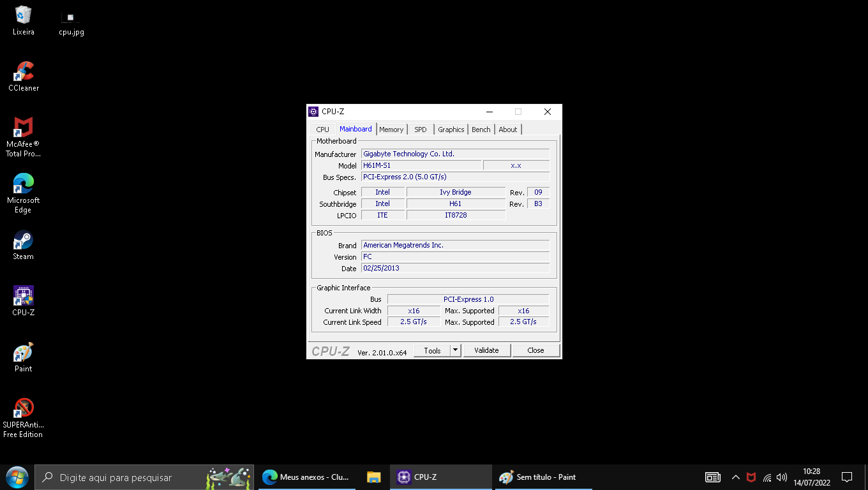
Task: Open the Microsoft Edge desktop shortcut
Action: point(23,193)
